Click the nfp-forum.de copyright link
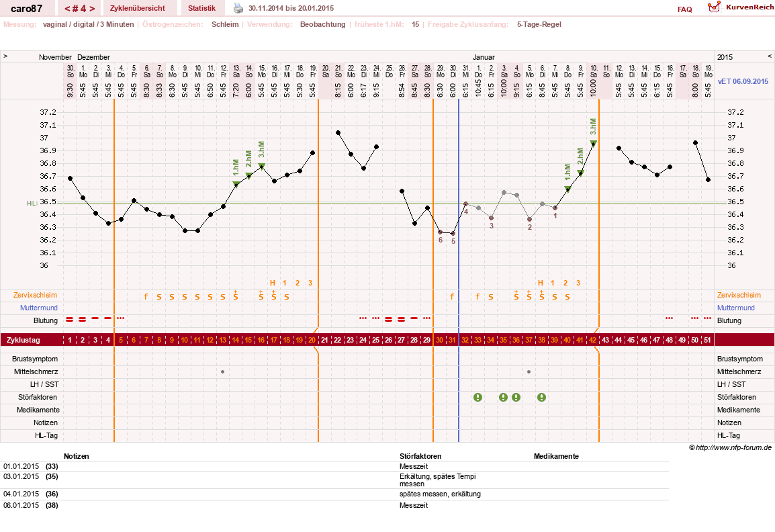The height and width of the screenshot is (532, 775). [x=730, y=447]
